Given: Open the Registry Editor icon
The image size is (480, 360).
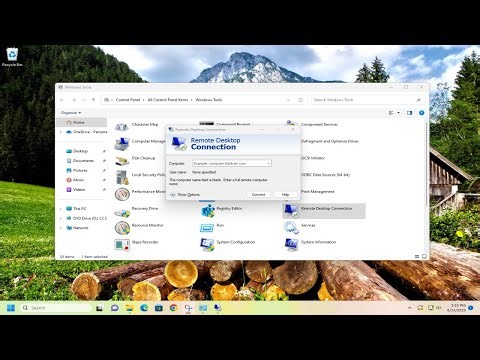Looking at the screenshot, I should click(x=207, y=211).
